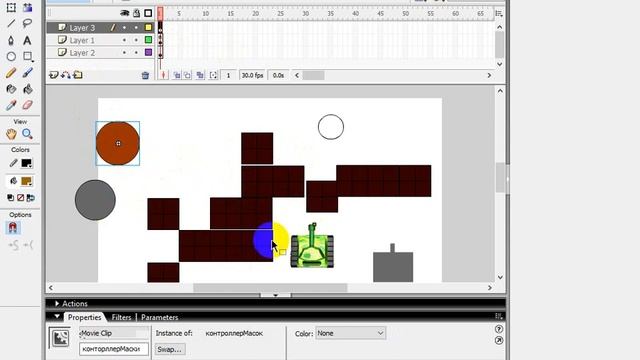Select the Hand tool
The image size is (640, 360).
click(11, 134)
